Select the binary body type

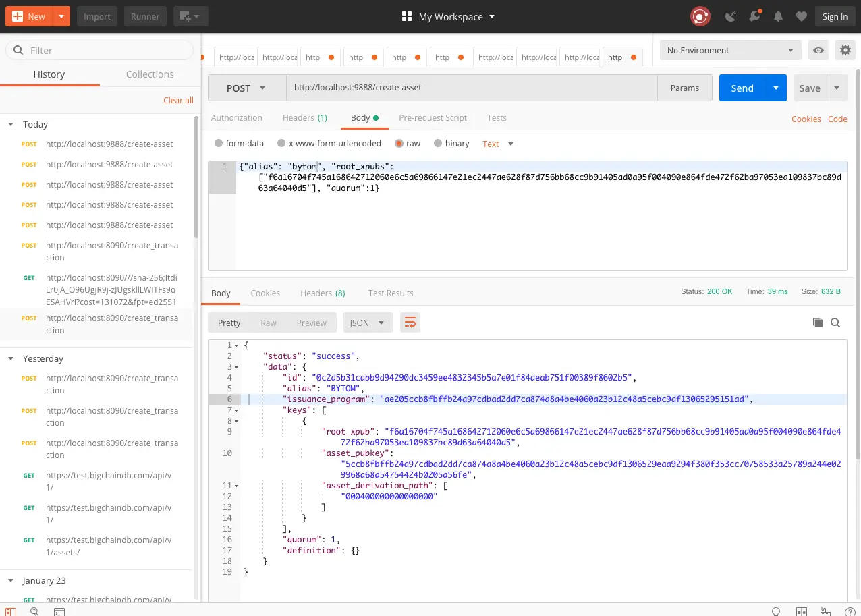pyautogui.click(x=438, y=144)
